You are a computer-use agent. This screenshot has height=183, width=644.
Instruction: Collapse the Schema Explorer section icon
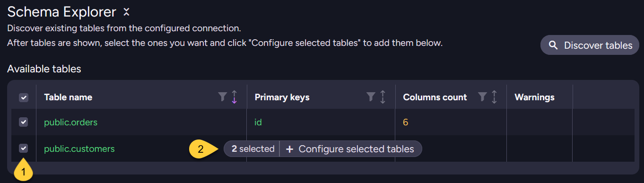[x=126, y=12]
